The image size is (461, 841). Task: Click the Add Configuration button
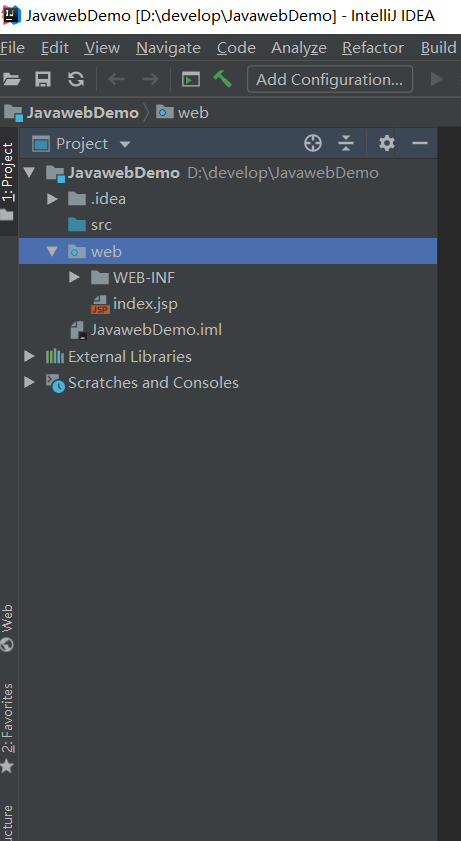tap(330, 79)
